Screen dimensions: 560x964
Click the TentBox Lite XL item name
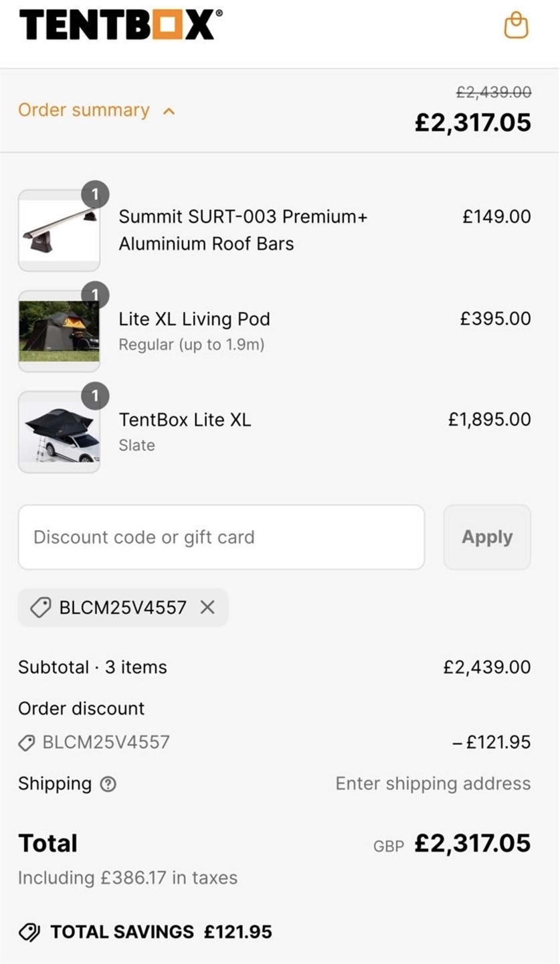[x=185, y=420]
